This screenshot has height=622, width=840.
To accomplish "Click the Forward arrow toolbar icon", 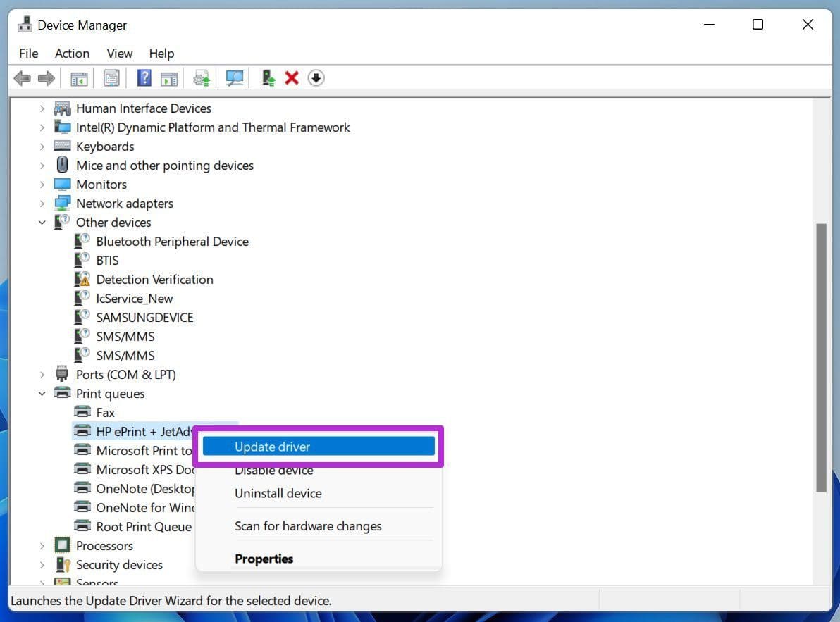I will 47,78.
